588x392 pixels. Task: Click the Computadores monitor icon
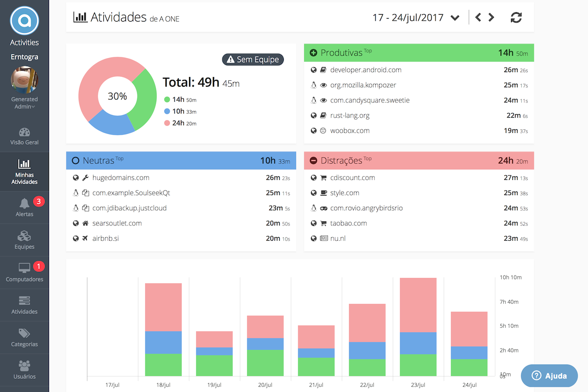click(x=24, y=269)
